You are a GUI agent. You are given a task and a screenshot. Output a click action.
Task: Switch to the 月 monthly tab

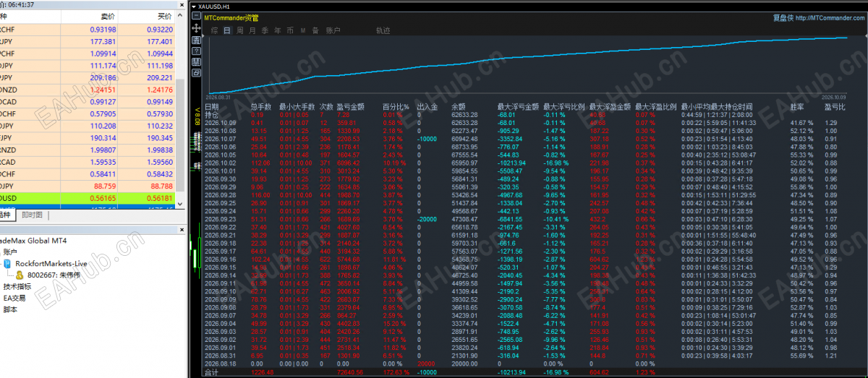pos(252,30)
